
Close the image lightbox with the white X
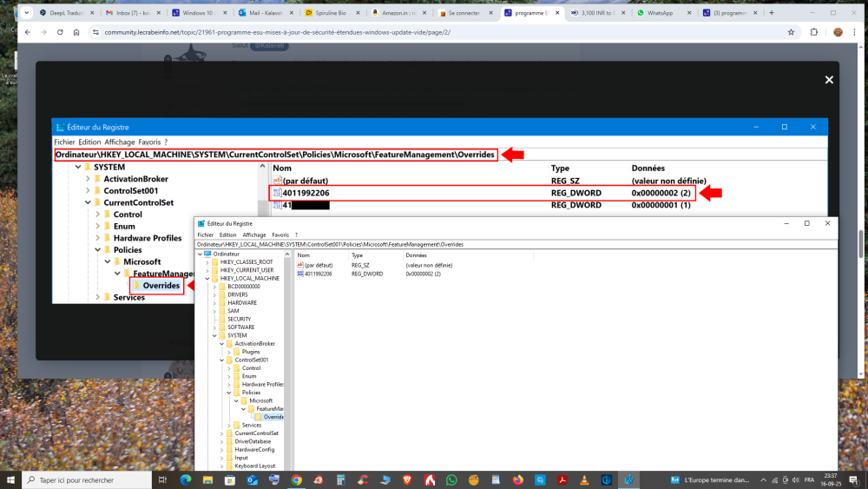tap(829, 80)
